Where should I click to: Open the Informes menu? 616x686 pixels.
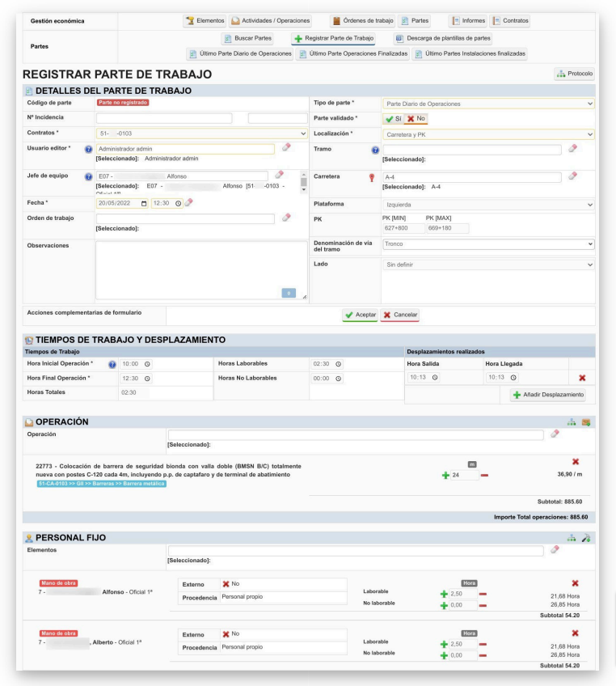pos(468,20)
